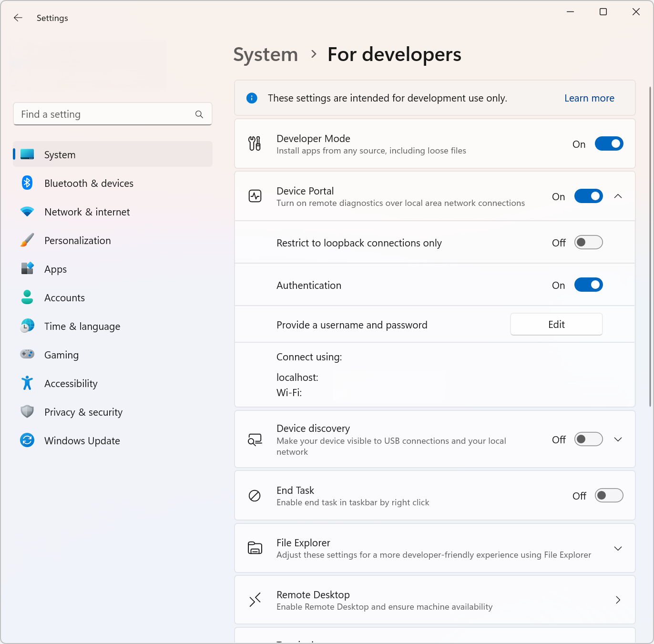This screenshot has width=654, height=644.
Task: Turn off Developer Mode
Action: [x=609, y=143]
